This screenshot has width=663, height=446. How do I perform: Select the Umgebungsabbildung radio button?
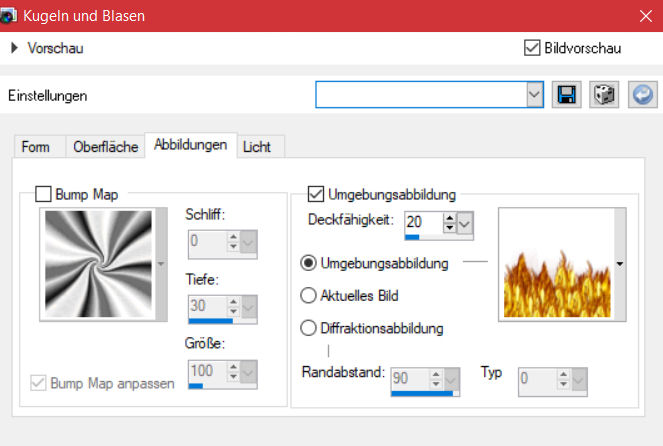click(x=308, y=263)
